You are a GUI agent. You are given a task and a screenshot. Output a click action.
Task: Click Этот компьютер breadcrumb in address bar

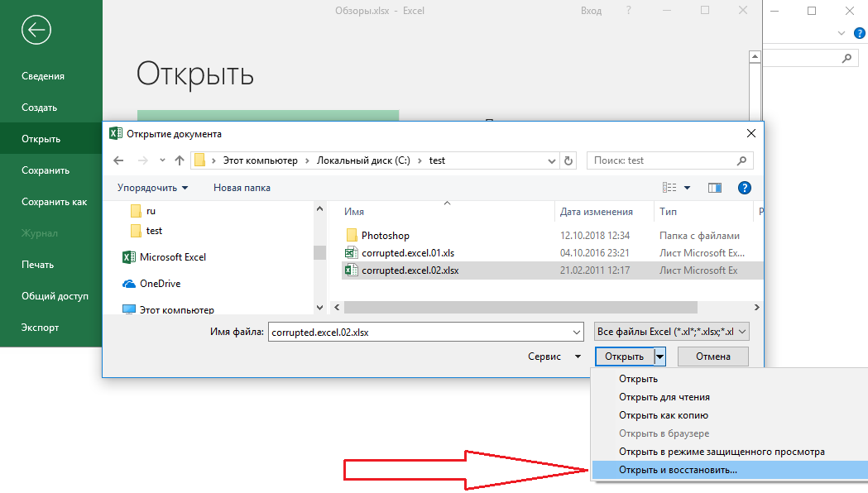click(260, 160)
